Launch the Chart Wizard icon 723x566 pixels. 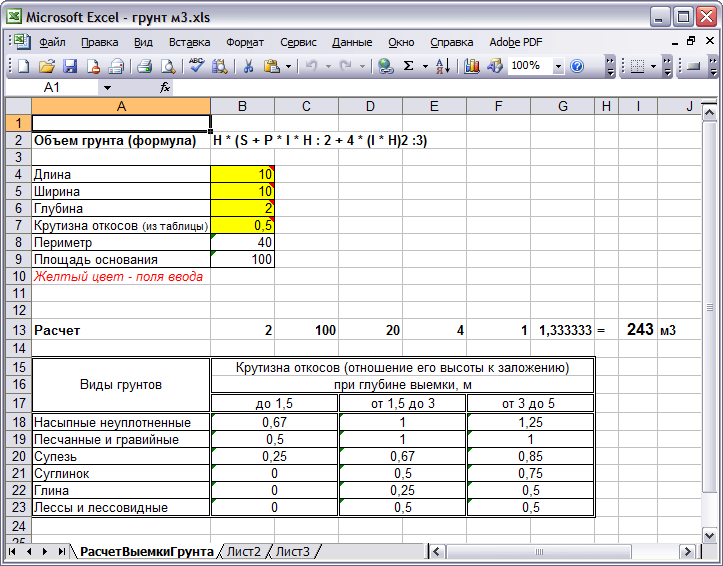(x=471, y=66)
